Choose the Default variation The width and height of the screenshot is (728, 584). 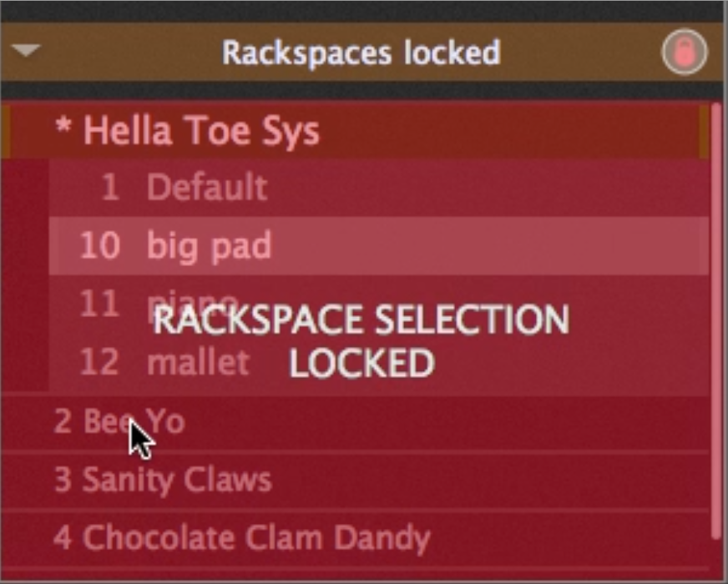pyautogui.click(x=379, y=188)
